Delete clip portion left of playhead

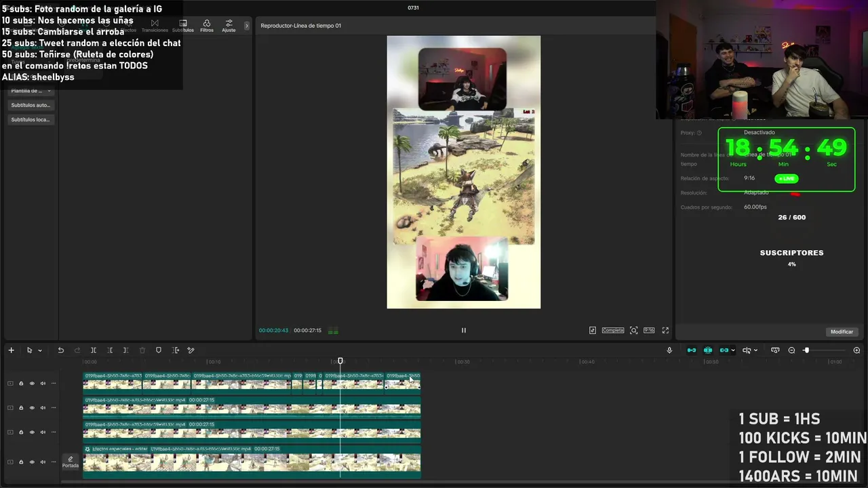[x=109, y=350]
